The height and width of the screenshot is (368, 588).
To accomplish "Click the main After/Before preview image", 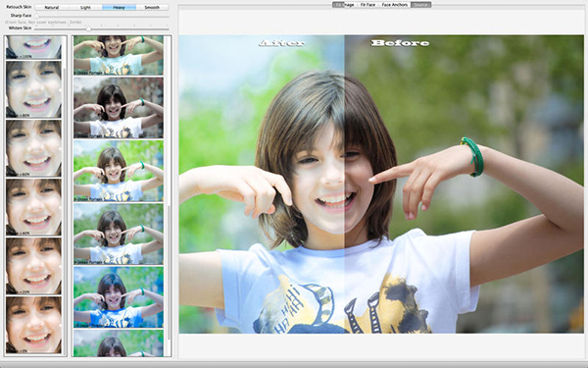I will 381,184.
